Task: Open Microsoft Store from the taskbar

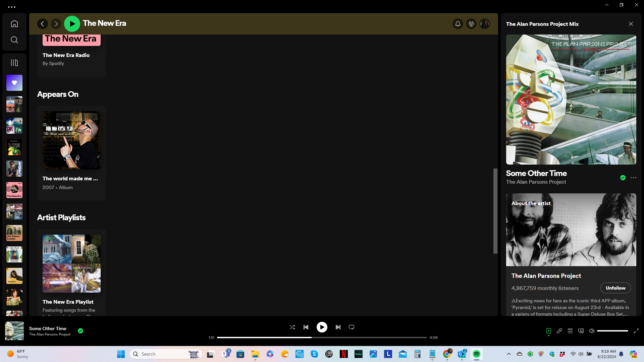Action: (x=240, y=354)
